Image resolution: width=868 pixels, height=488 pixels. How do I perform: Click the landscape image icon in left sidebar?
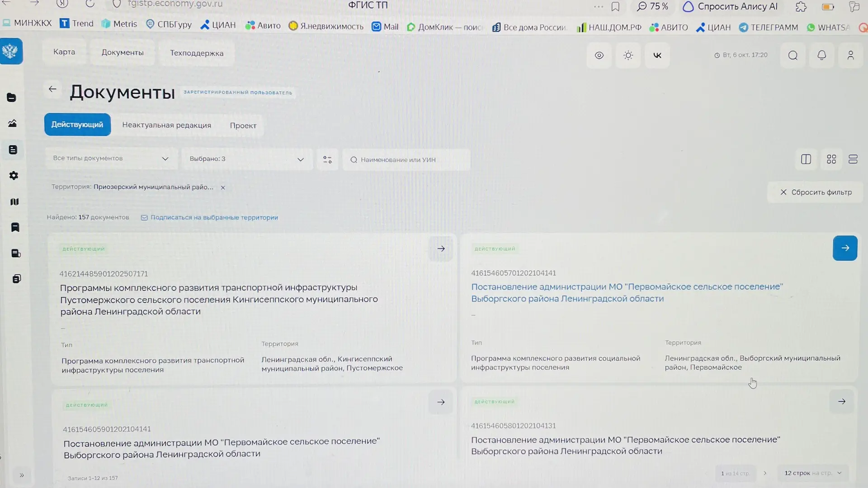pyautogui.click(x=13, y=123)
